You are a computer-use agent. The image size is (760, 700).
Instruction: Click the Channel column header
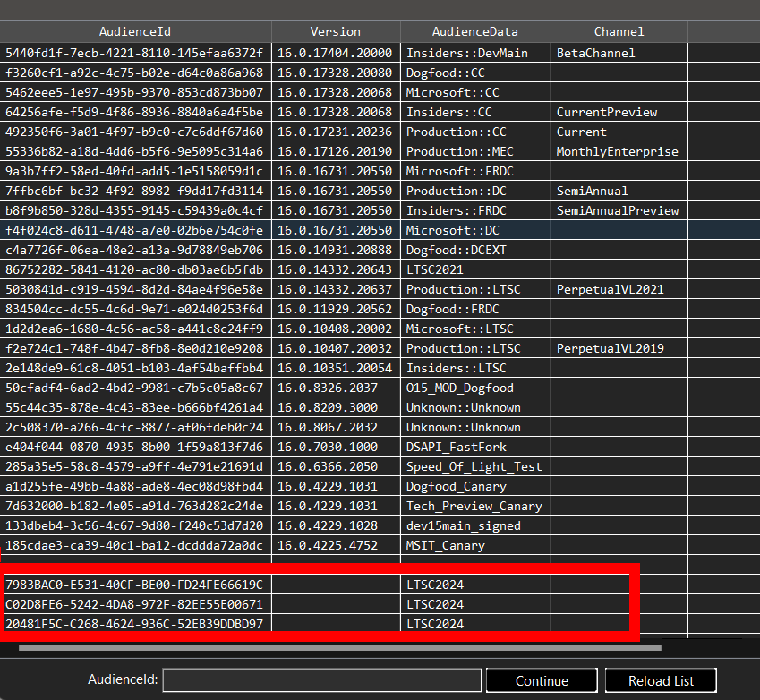coord(619,32)
